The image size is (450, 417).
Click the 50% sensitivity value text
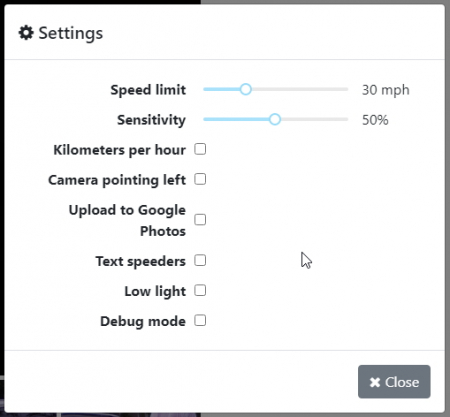(375, 120)
